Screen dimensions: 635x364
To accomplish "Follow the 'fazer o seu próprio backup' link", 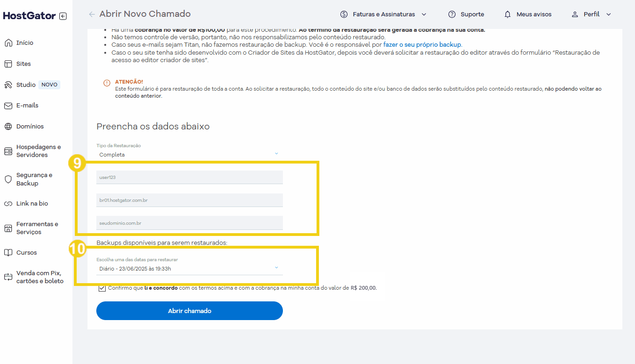I will coord(422,45).
